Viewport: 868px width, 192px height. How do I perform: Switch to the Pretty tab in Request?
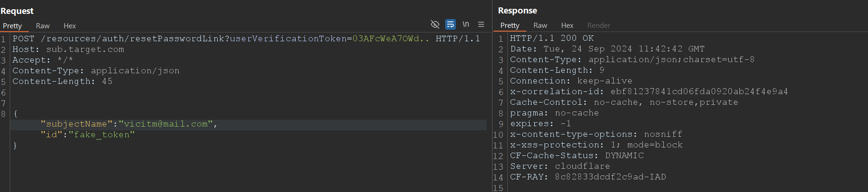[x=13, y=26]
